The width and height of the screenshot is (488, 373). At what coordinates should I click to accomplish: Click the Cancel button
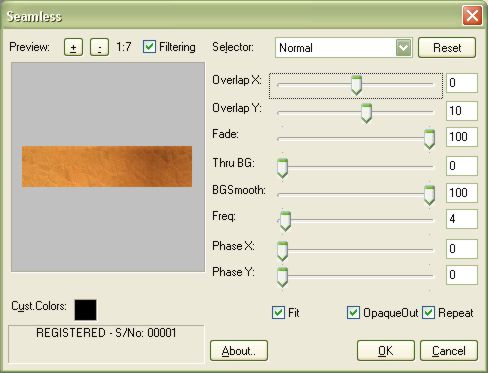click(x=449, y=351)
